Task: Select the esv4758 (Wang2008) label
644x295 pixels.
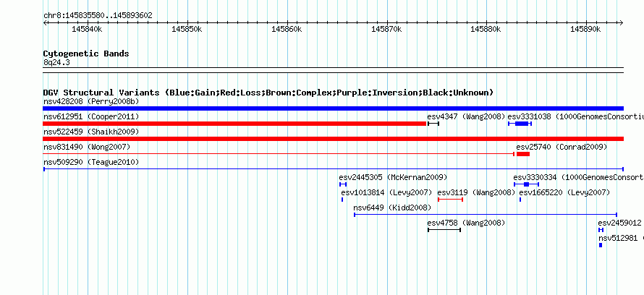Action: 466,223
